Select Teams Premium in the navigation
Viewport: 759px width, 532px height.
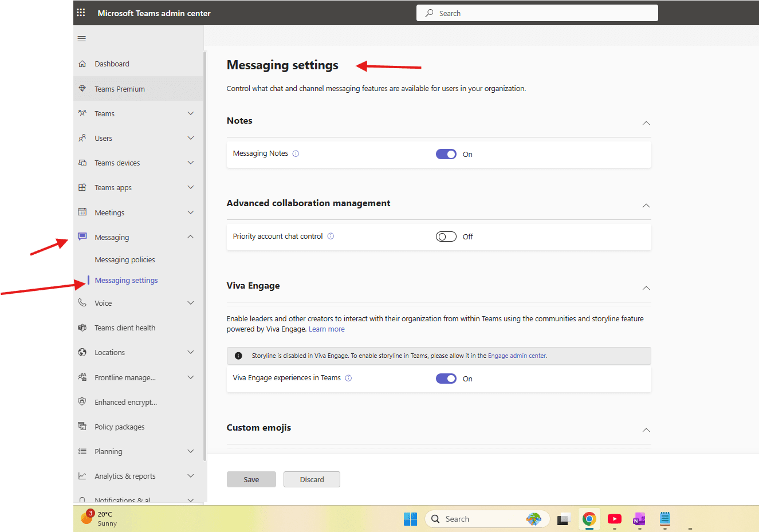click(x=121, y=88)
